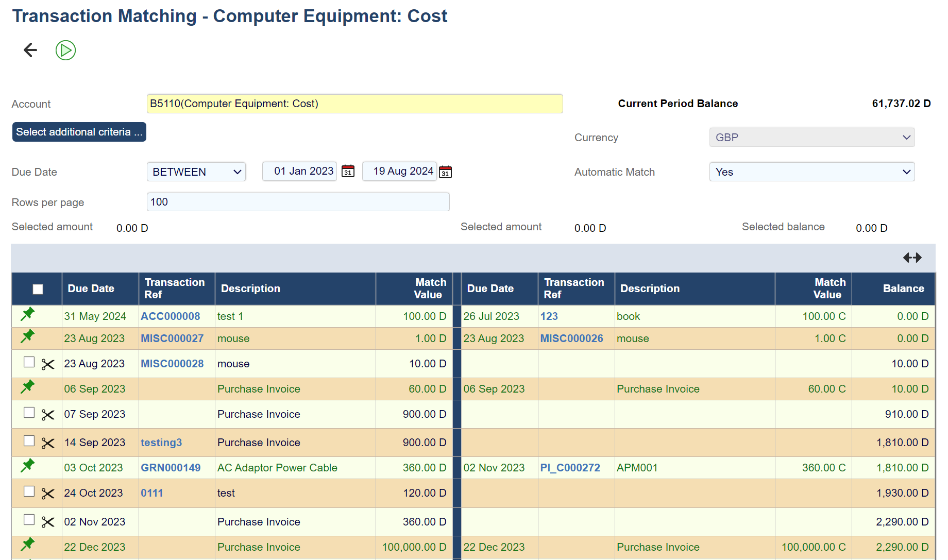Image resolution: width=948 pixels, height=560 pixels.
Task: Click the back arrow icon
Action: coord(30,50)
